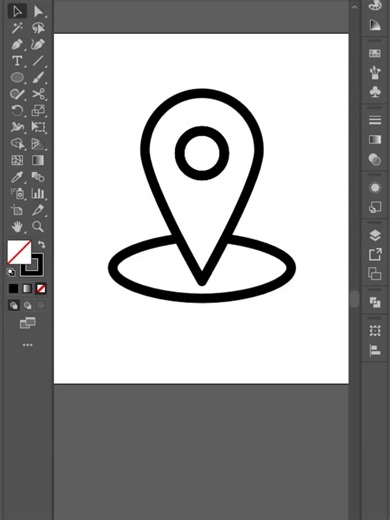390x520 pixels.
Task: Select the Column Graph tool
Action: coord(38,193)
